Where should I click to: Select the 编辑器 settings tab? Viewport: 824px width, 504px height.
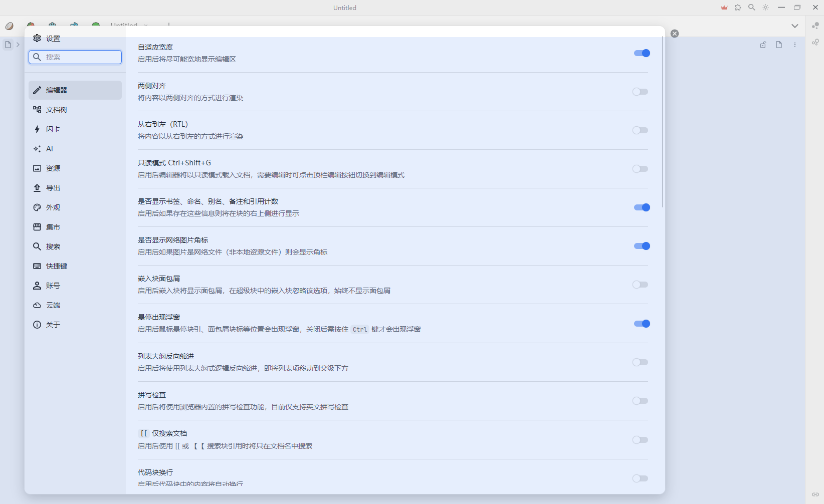coord(75,90)
